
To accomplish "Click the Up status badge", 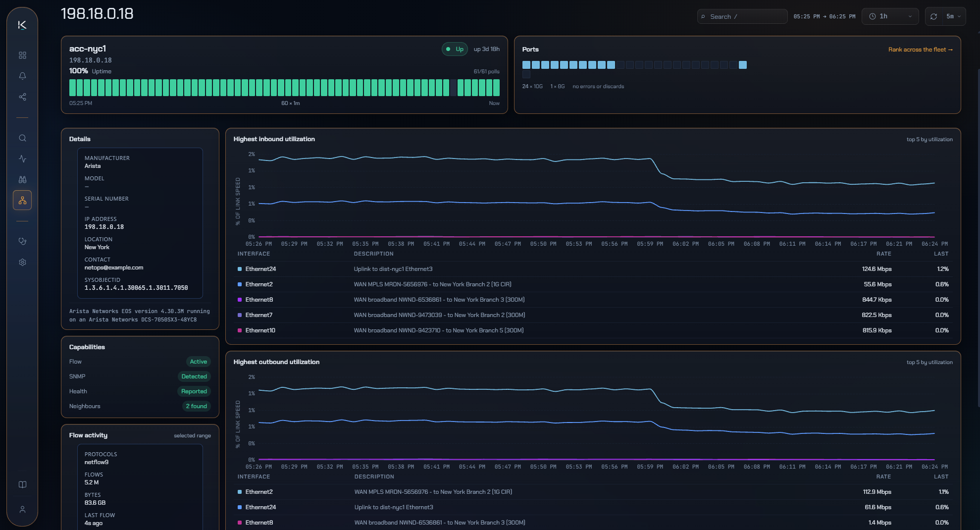I will pyautogui.click(x=455, y=49).
